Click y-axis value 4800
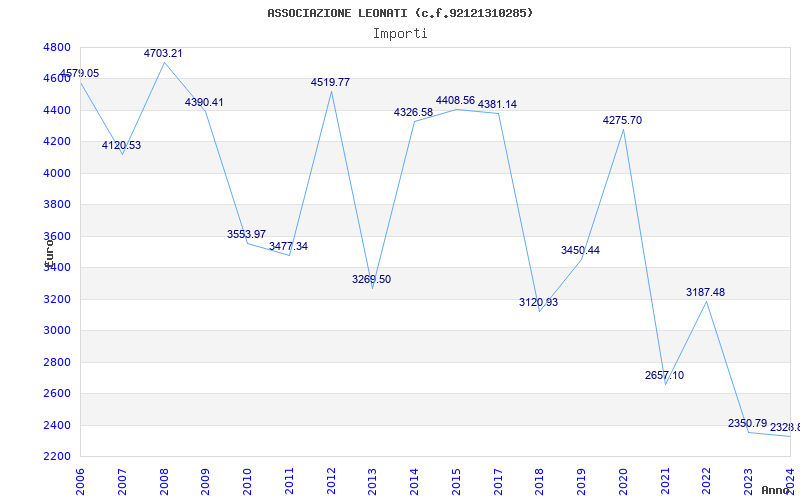Viewport: 800px width, 500px height. 57,47
